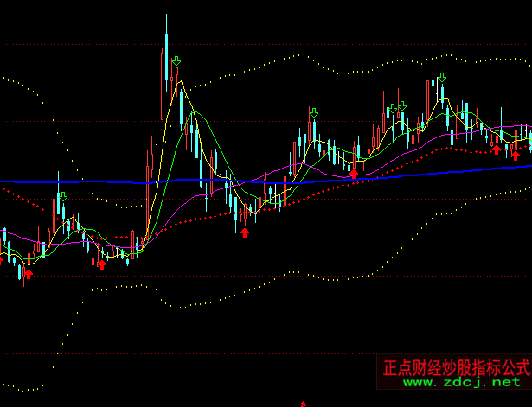Click the leftmost red up arrow
Image resolution: width=532 pixels, height=407 pixels.
pyautogui.click(x=28, y=273)
